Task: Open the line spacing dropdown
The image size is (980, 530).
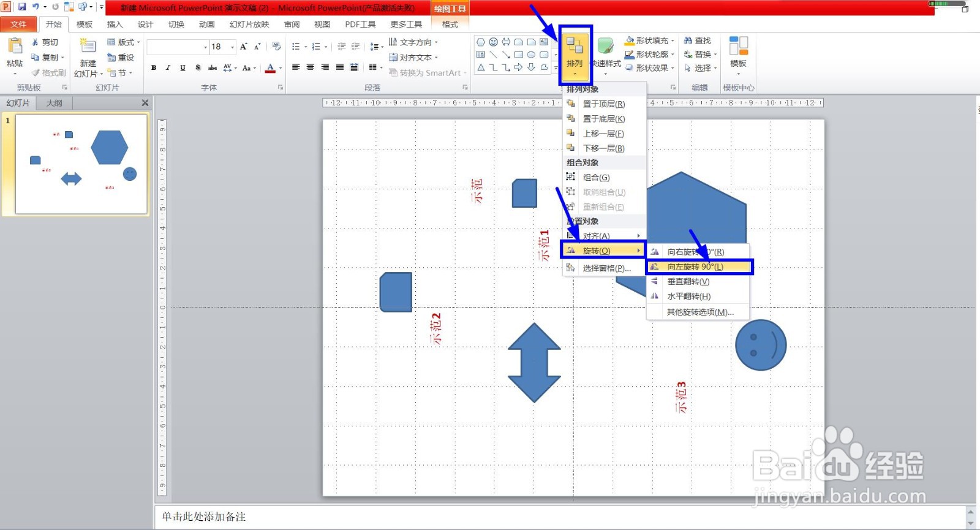Action: click(375, 47)
